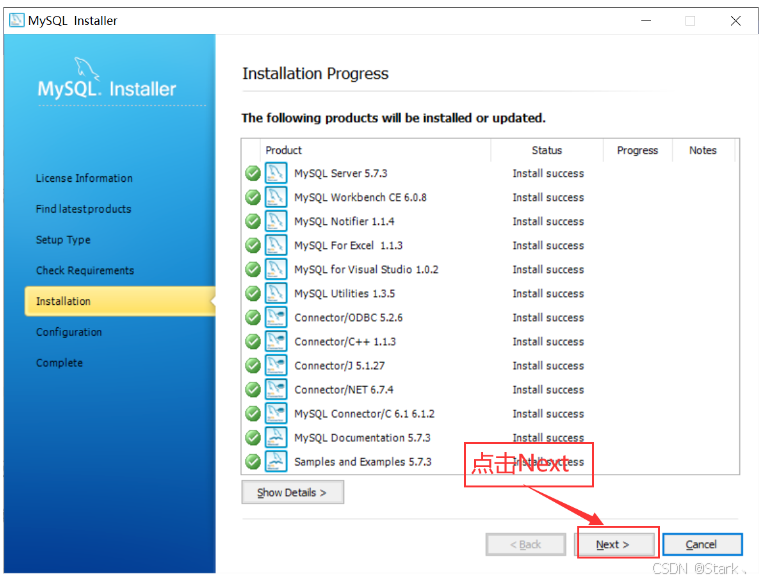
Task: Select 'MySQL Server 5.7.3' product name
Action: 341,173
